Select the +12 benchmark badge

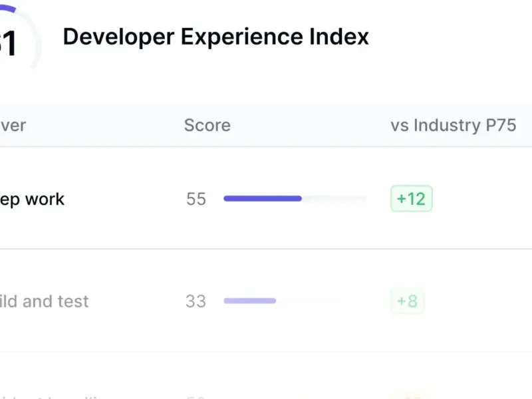coord(411,198)
